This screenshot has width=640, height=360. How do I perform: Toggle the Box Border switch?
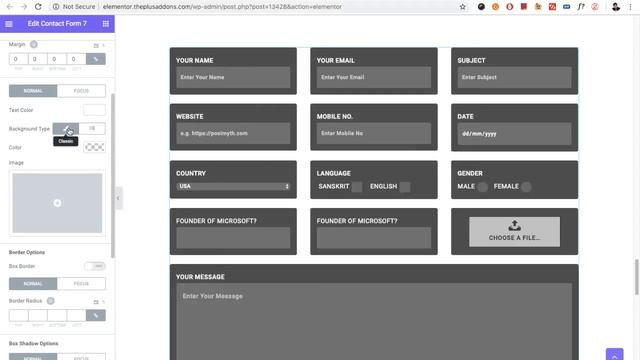[95, 266]
